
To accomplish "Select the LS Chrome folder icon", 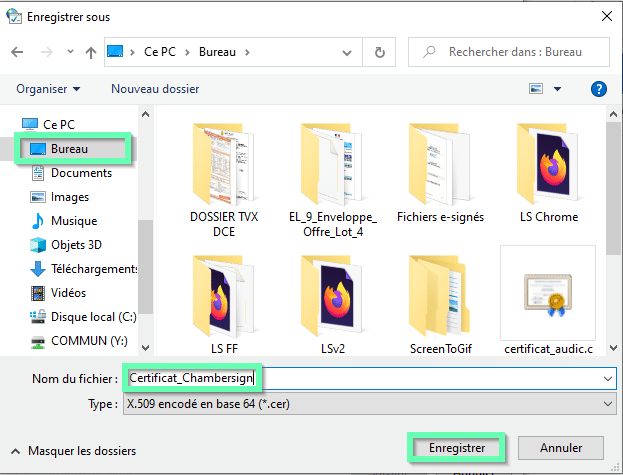I will point(548,165).
